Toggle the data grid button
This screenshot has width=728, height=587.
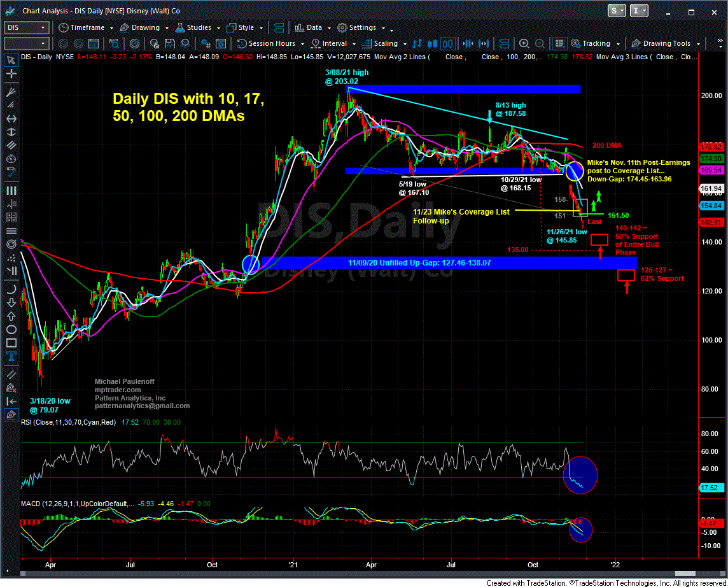tap(560, 44)
